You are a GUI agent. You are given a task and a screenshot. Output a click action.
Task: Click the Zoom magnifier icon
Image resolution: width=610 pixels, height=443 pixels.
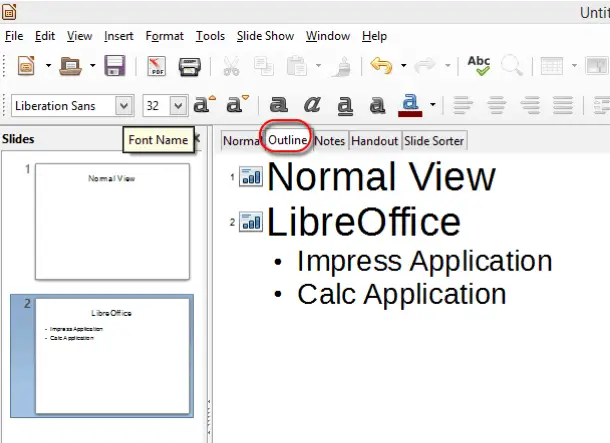pos(512,66)
